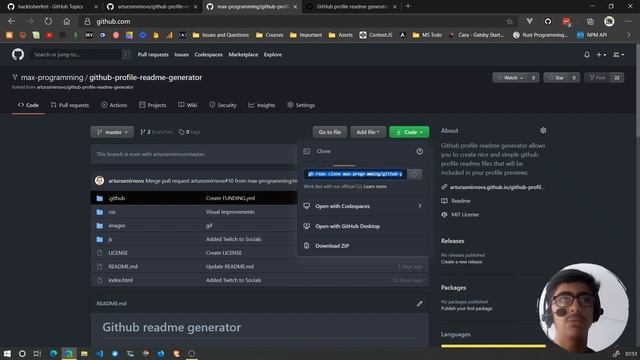The image size is (640, 360).
Task: Open the css folder
Action: coord(112,212)
